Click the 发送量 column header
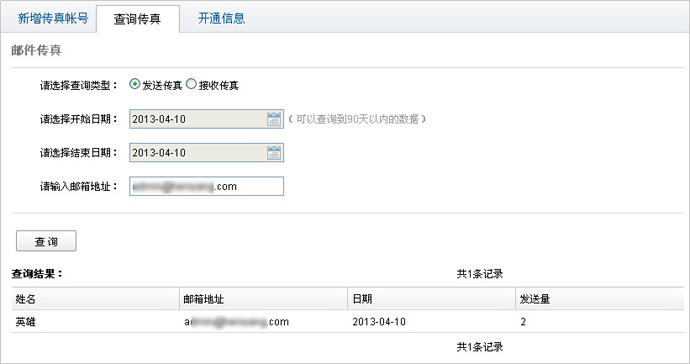This screenshot has height=364, width=690. 600,299
